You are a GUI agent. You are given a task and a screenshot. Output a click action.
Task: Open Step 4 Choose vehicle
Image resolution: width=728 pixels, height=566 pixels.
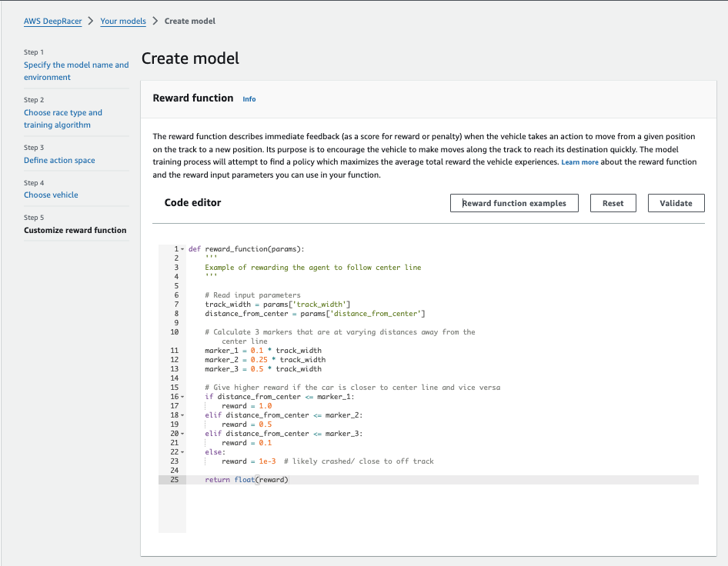[x=51, y=195]
